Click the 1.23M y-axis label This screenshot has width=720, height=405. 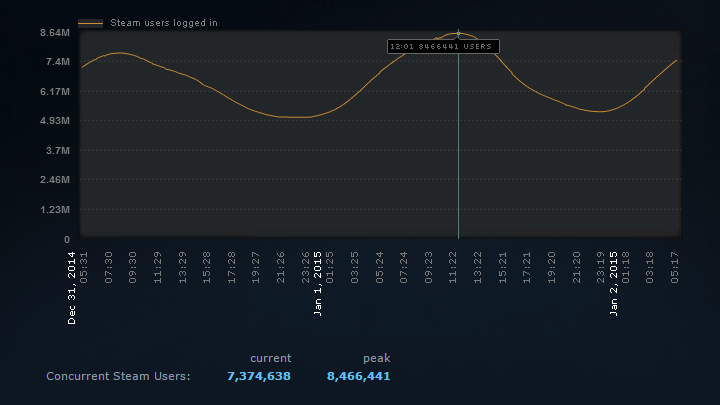point(55,209)
